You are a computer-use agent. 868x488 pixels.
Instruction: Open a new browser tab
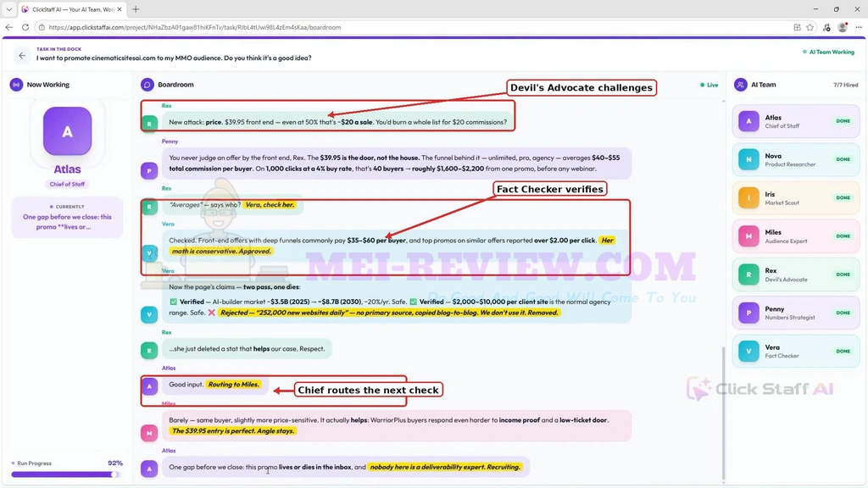coord(136,9)
